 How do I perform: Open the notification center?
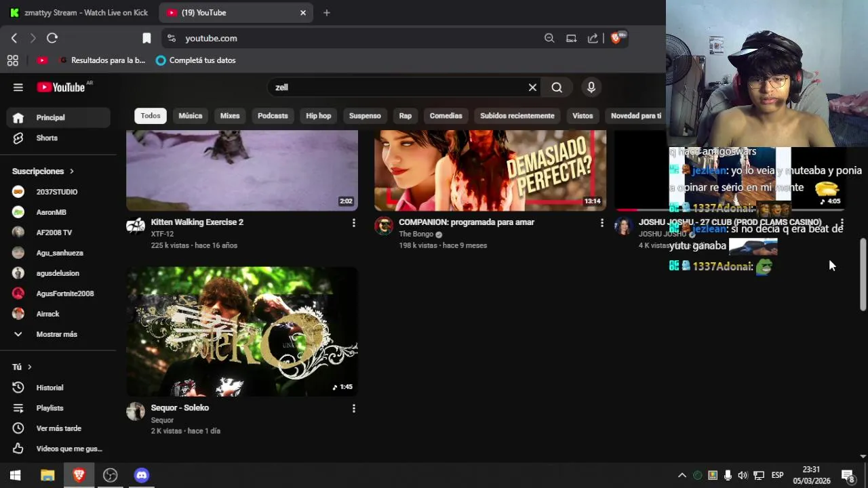(x=848, y=476)
